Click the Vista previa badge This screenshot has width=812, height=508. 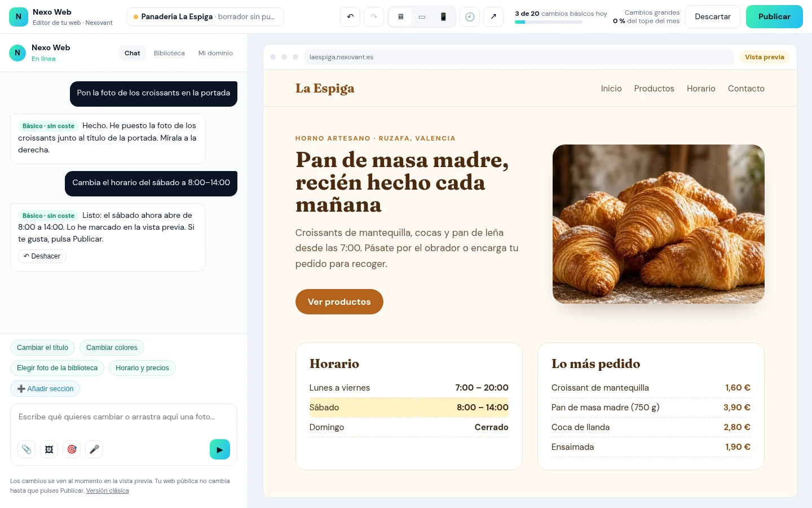point(764,57)
